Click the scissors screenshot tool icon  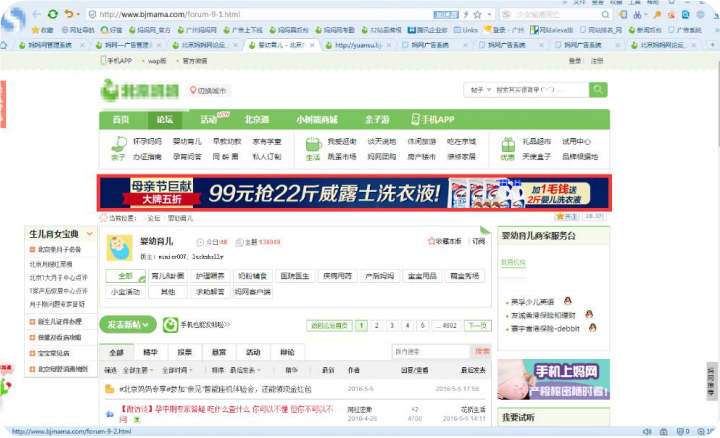[637, 15]
